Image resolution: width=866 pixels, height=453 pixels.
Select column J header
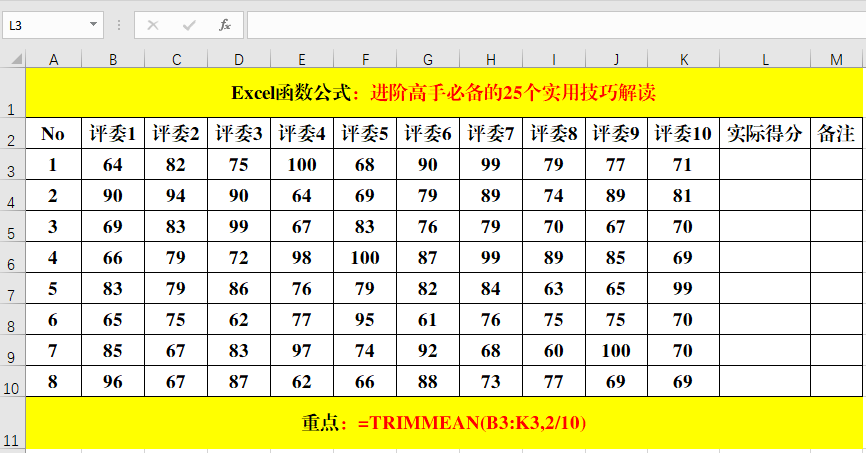pyautogui.click(x=616, y=59)
